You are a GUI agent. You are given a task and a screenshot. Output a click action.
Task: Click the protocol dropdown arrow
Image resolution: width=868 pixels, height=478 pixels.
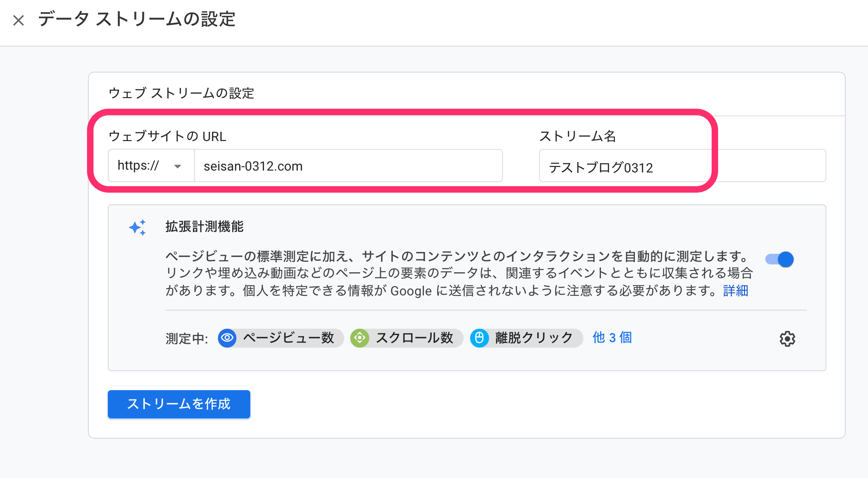(x=178, y=166)
